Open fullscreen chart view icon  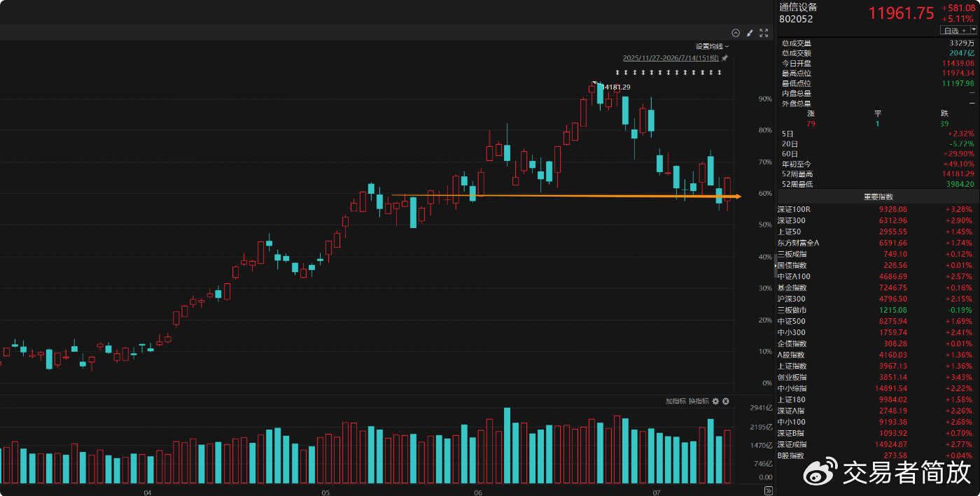click(x=764, y=33)
